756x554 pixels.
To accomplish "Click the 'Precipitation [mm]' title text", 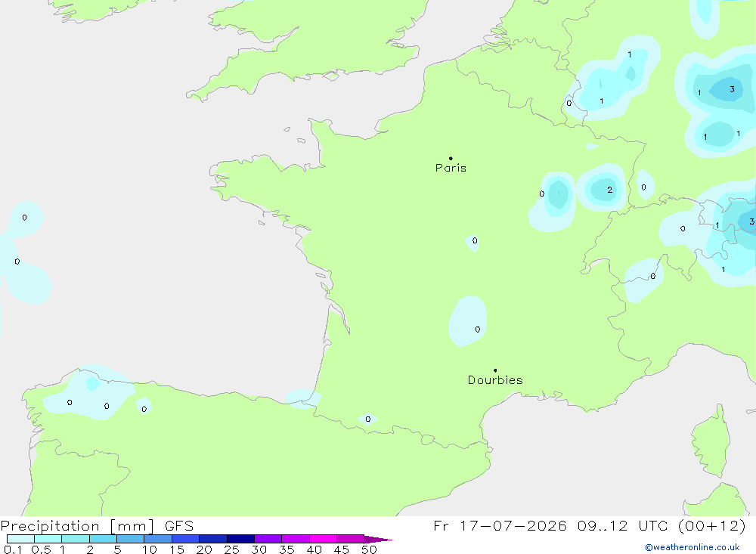I will click(77, 525).
